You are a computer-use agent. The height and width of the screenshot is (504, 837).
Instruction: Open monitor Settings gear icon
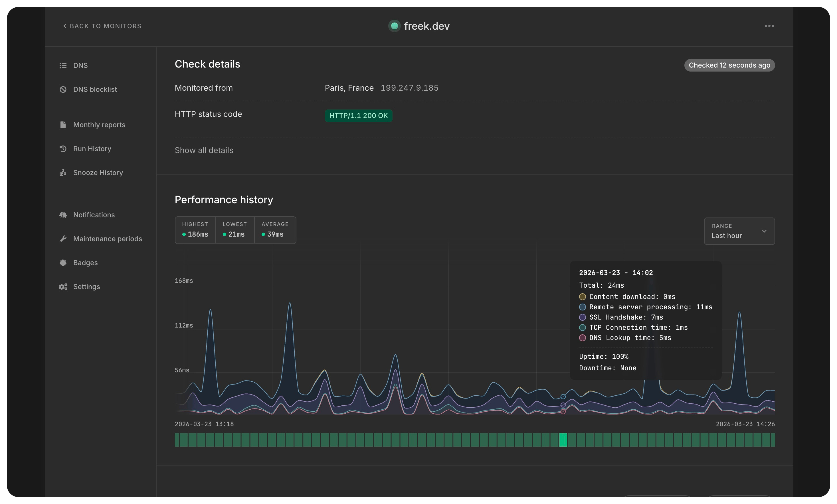(x=63, y=287)
